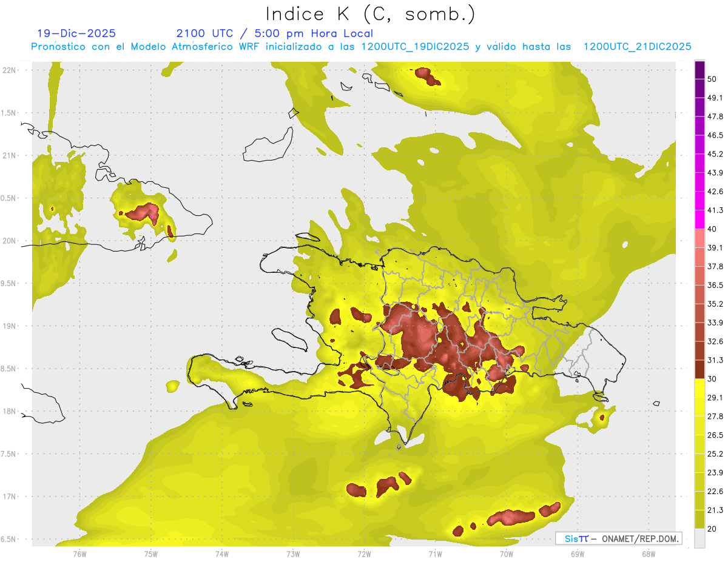Click the "74W" longitude label
Image resolution: width=728 pixels, height=562 pixels.
click(222, 554)
